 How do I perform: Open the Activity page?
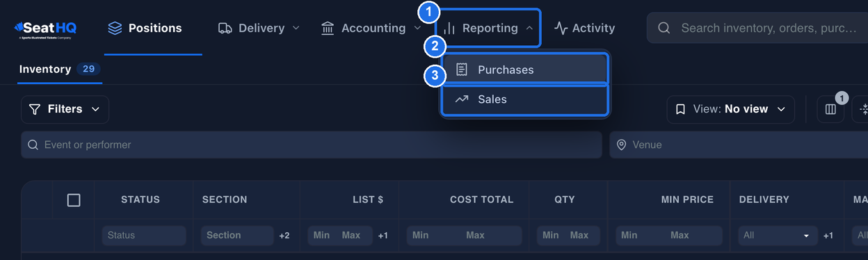[584, 28]
